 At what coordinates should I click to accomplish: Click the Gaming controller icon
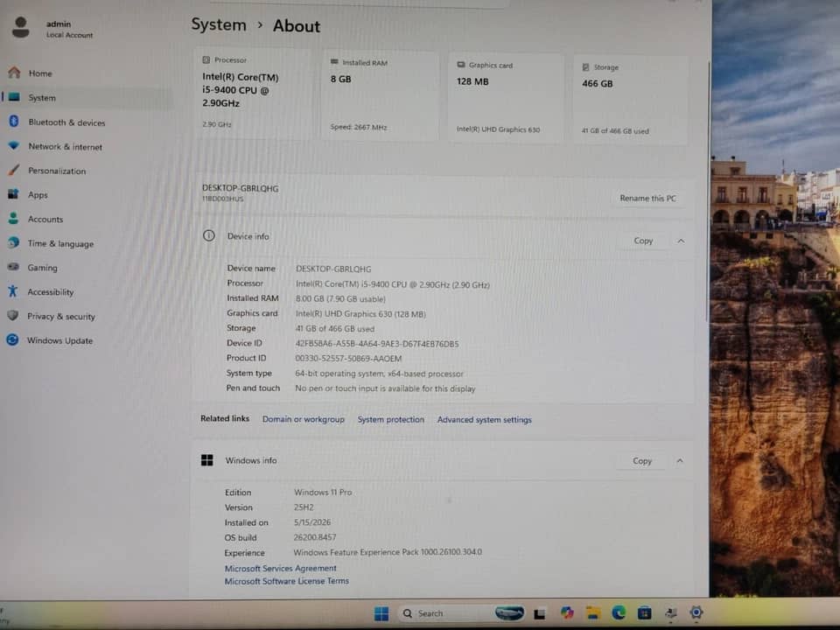pyautogui.click(x=13, y=267)
